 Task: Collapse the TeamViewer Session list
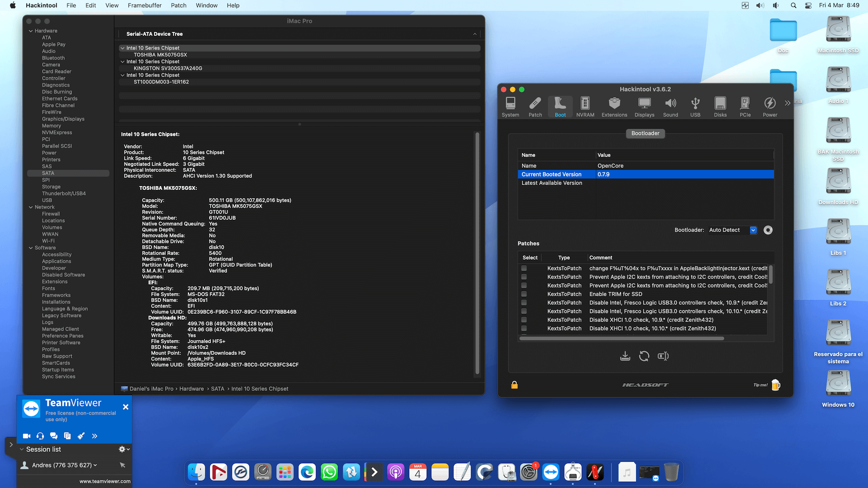point(22,450)
